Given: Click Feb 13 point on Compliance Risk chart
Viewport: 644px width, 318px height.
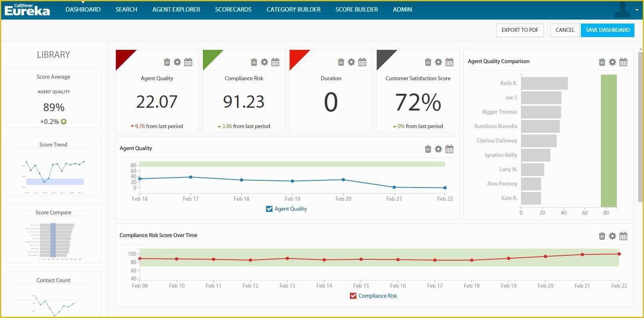Looking at the screenshot, I should (287, 259).
